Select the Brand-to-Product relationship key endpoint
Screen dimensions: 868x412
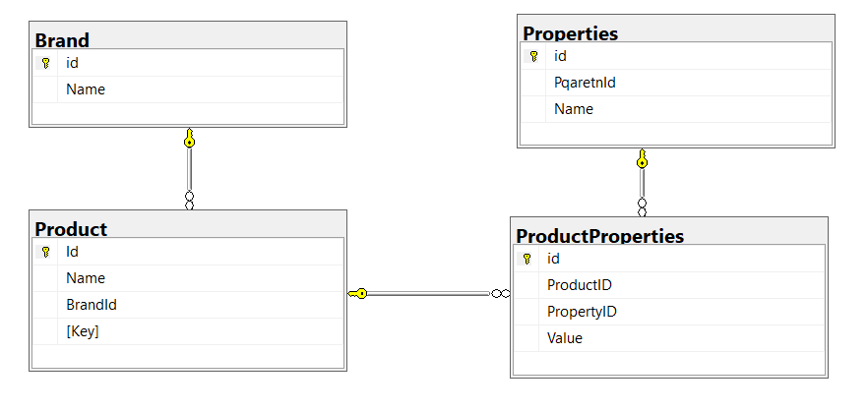pos(189,140)
